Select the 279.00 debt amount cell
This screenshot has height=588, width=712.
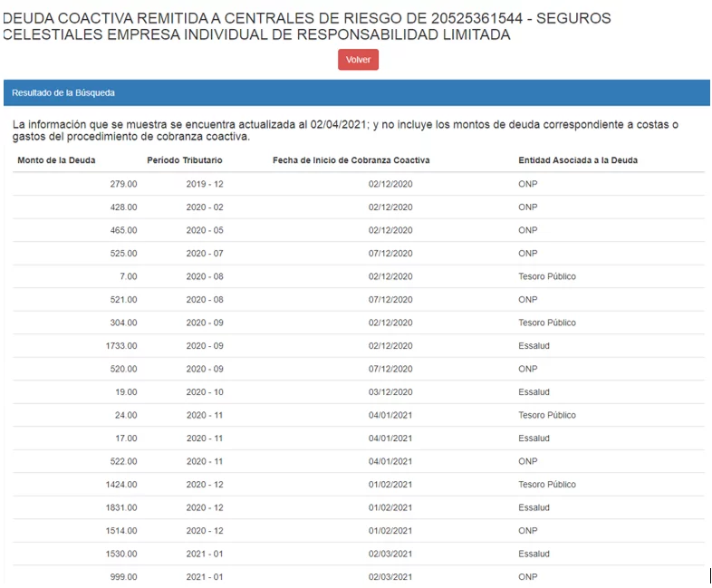tap(123, 184)
